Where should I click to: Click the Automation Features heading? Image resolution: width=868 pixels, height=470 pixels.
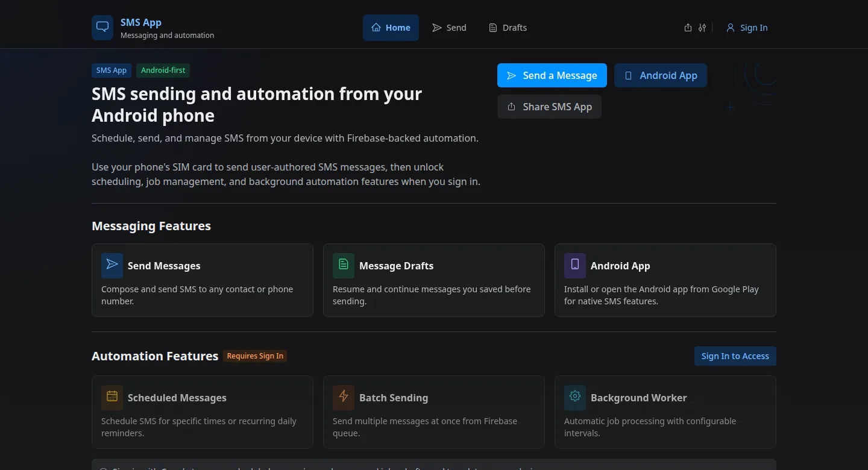click(155, 356)
